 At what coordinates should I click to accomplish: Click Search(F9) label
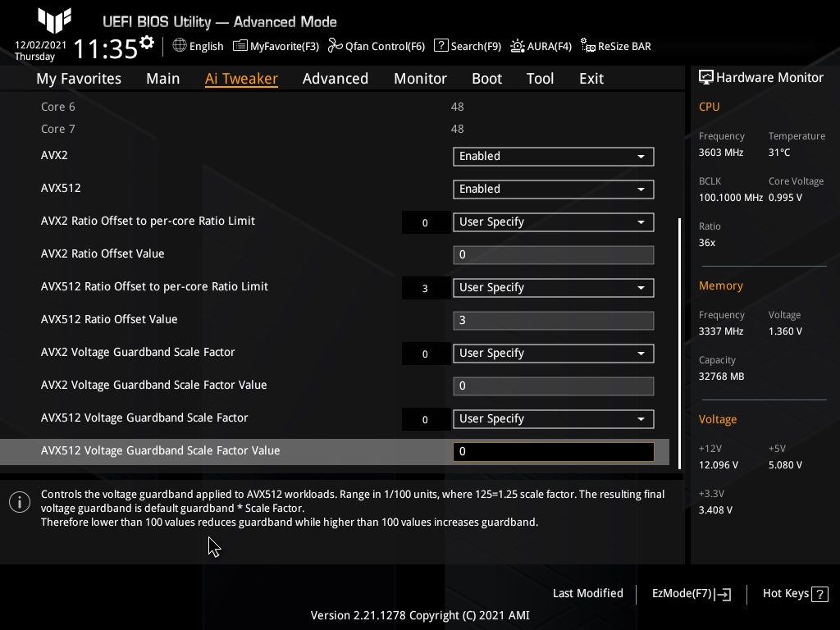pos(476,46)
